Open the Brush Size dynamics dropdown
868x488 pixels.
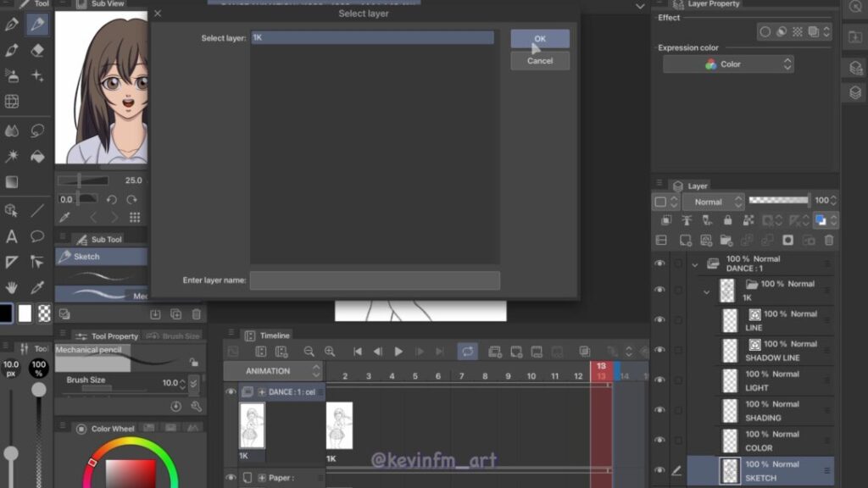coord(194,383)
